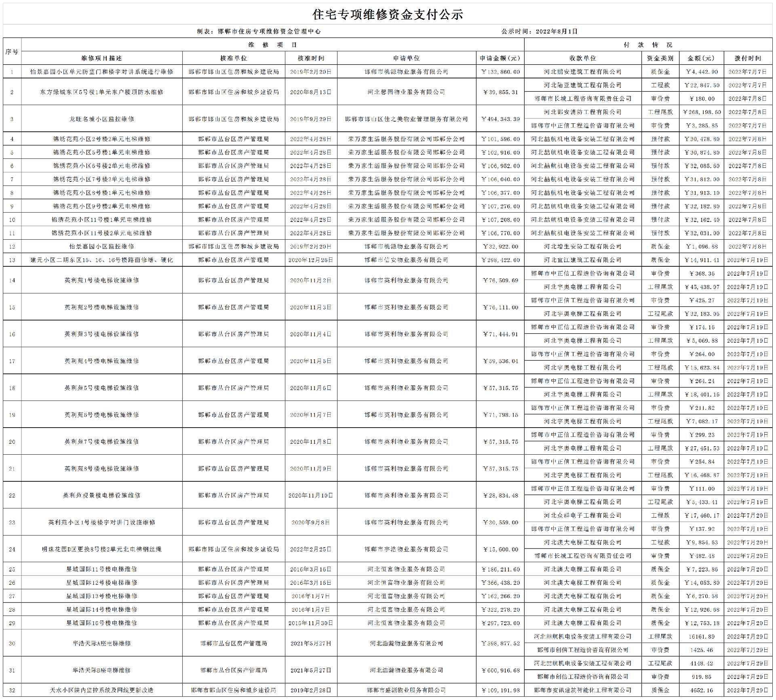The height and width of the screenshot is (700, 776).
Task: Select the payee 邯郸市安讯建筑智能化工程有限公司
Action: coord(583,690)
